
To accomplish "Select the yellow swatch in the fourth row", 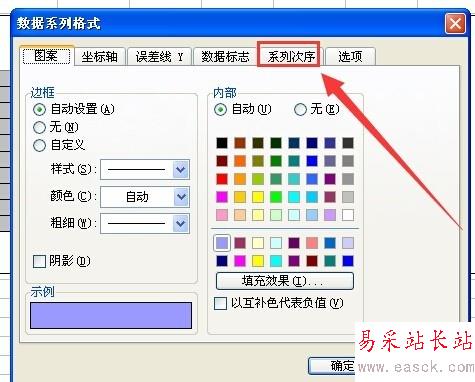I will pyautogui.click(x=258, y=197).
